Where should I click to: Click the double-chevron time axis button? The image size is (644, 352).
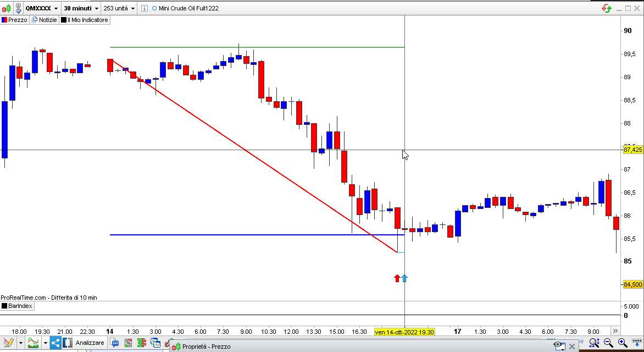point(615,331)
